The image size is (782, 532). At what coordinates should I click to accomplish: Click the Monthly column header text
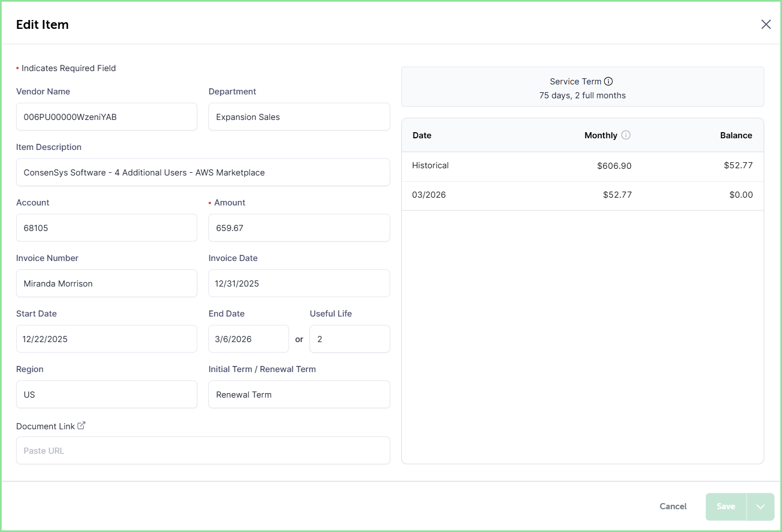601,135
